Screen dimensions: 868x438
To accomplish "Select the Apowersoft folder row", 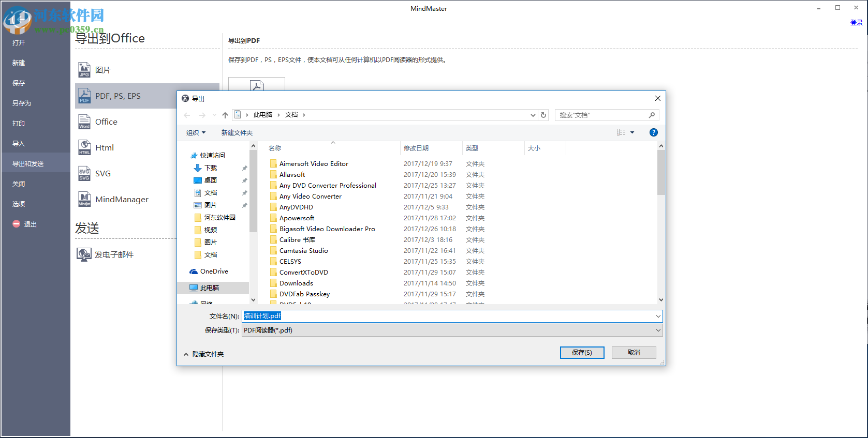I will coord(297,218).
